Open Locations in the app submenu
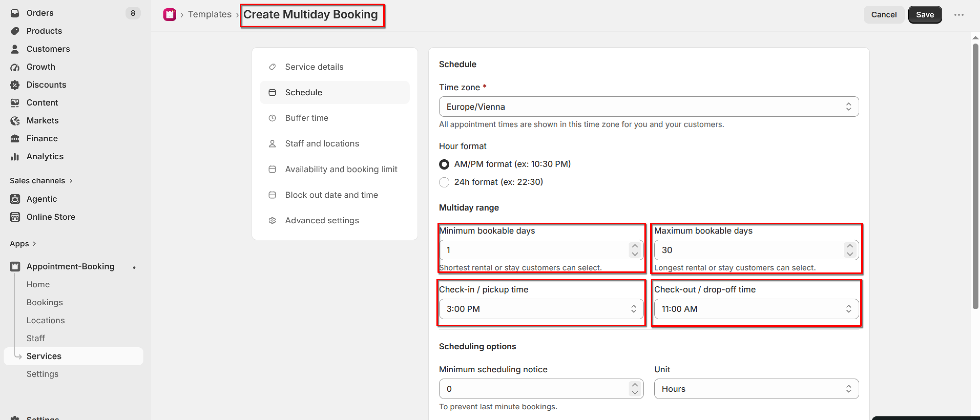 coord(46,320)
